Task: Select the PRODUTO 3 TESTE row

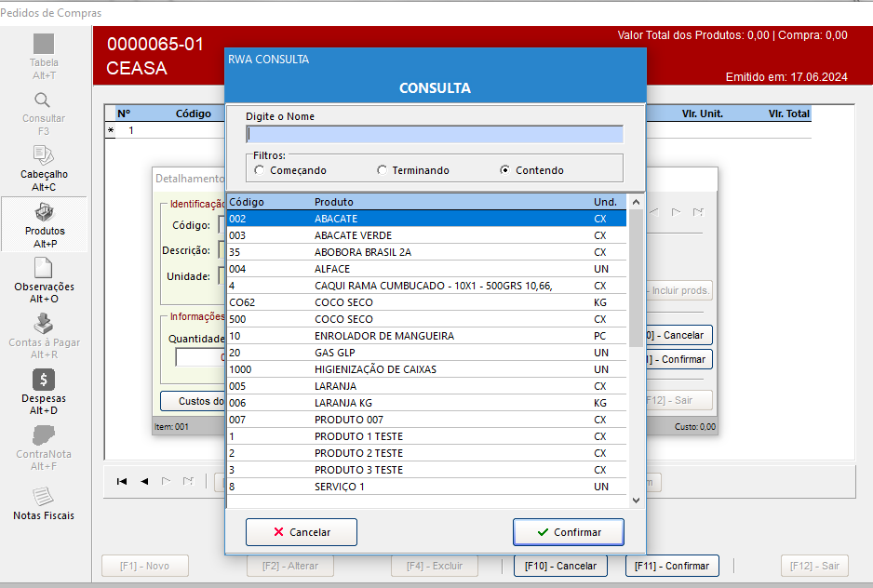Action: [426, 470]
